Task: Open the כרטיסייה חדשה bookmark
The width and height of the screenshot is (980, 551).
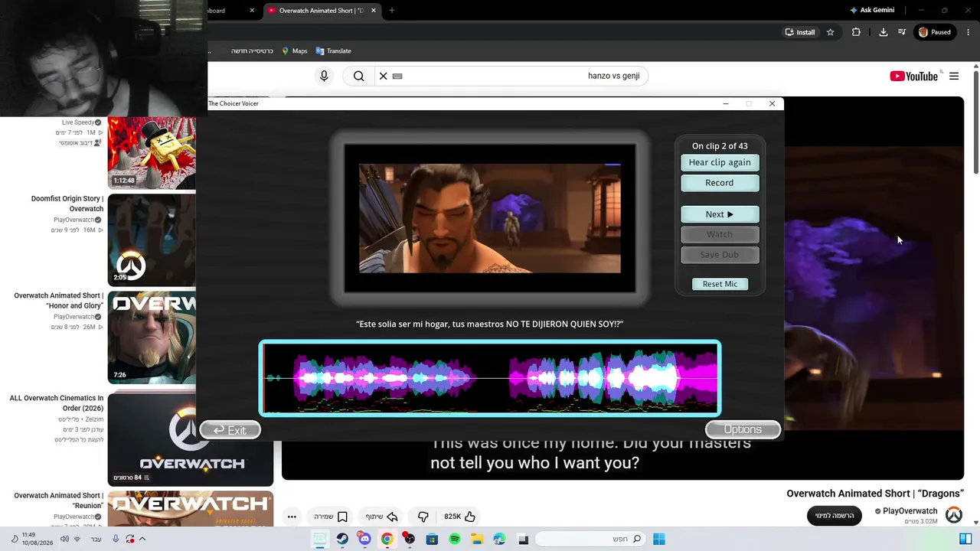Action: [252, 51]
